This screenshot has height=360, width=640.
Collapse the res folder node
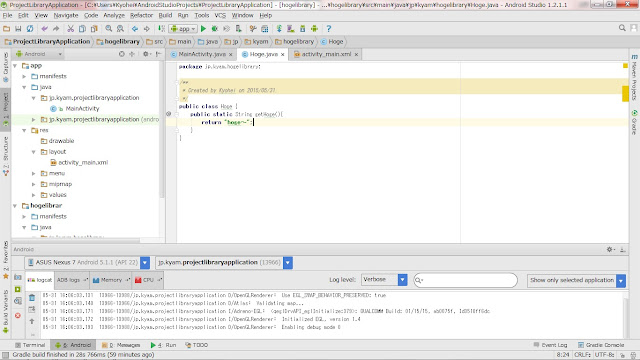[24, 130]
